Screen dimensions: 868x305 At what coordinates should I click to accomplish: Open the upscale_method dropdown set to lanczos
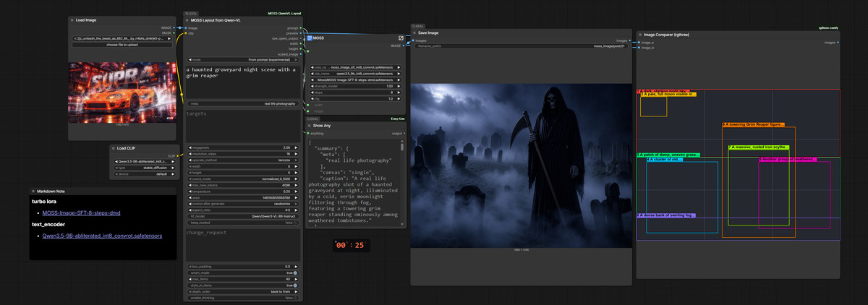242,160
